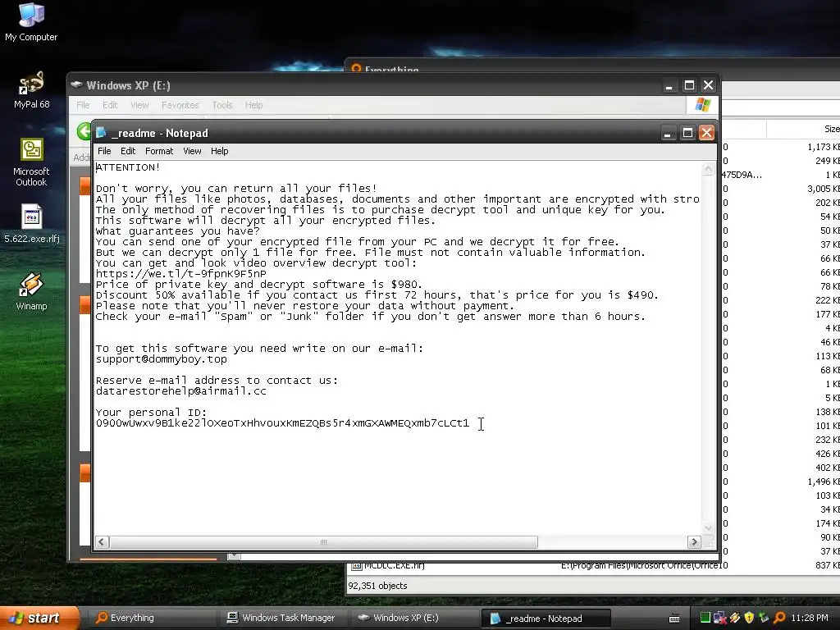Viewport: 840px width, 630px height.
Task: Click the Notepad vertical scrollbar up arrow
Action: coord(708,169)
